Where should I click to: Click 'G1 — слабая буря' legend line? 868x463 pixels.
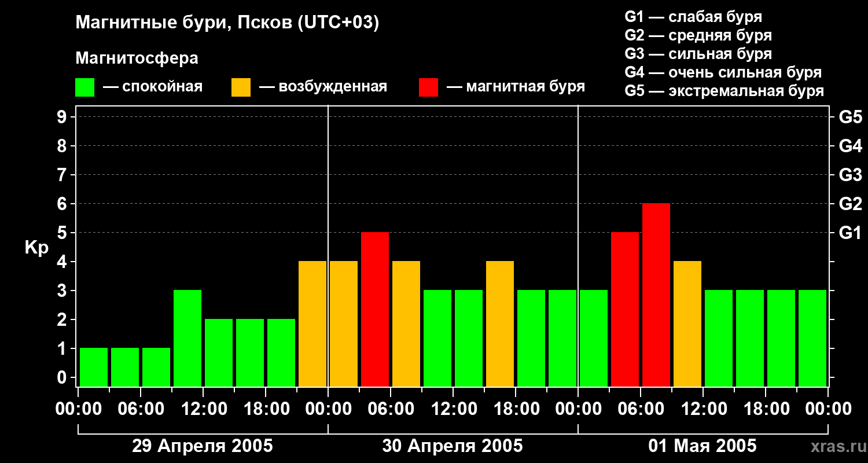(x=693, y=17)
